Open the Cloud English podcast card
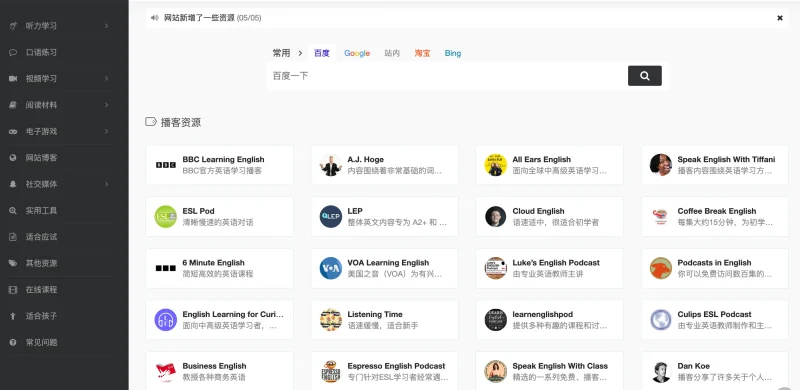Screen dimensions: 800x390 point(549,216)
